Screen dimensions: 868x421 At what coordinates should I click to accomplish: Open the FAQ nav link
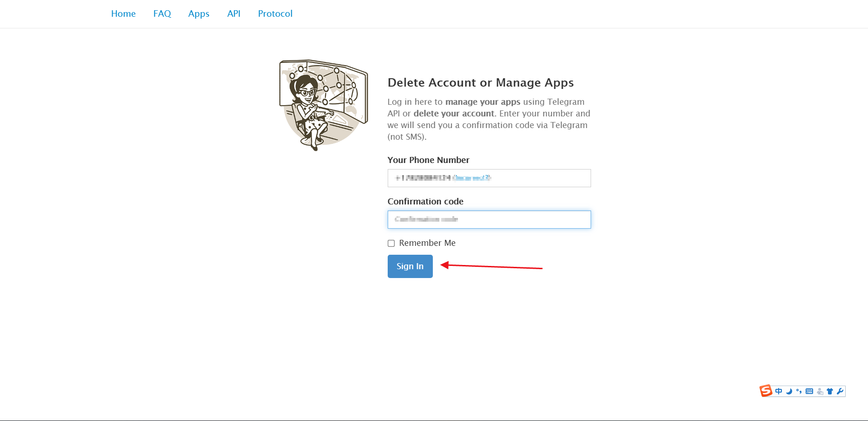click(162, 14)
